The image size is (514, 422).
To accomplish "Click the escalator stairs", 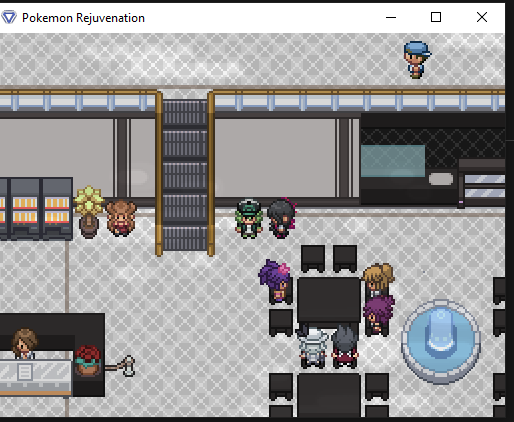I will [x=185, y=173].
